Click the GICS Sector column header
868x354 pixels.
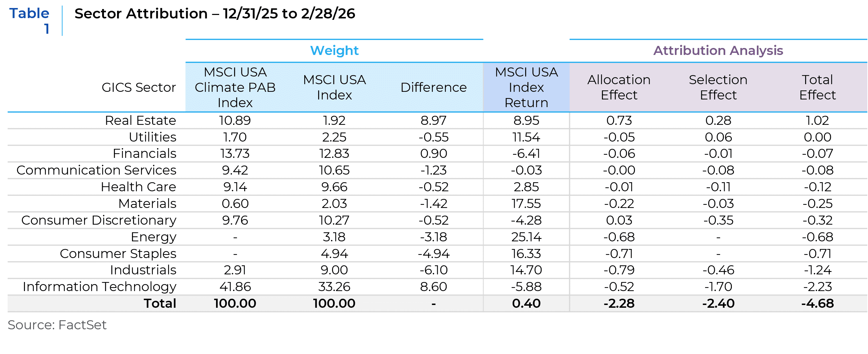point(139,88)
